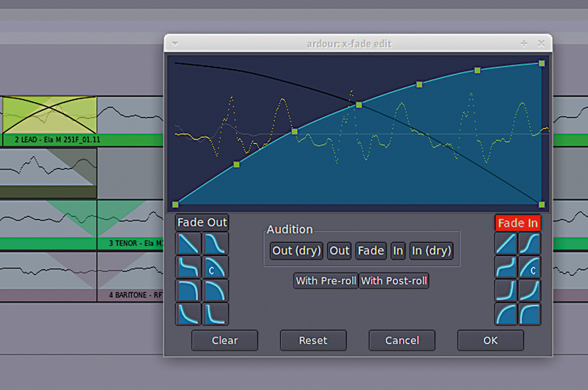Audition the Fade crossfade
The height and width of the screenshot is (390, 588).
click(x=371, y=251)
